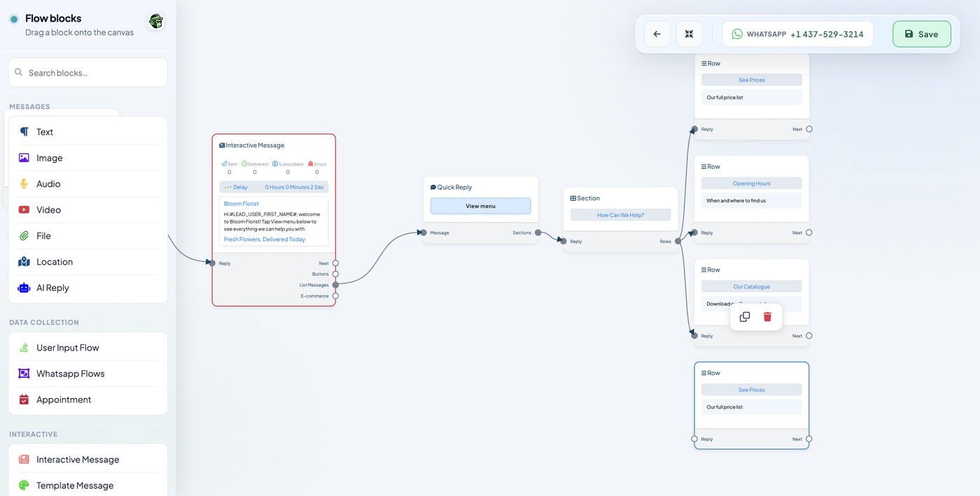The height and width of the screenshot is (496, 980).
Task: Open the user avatar in the sidebar header
Action: click(x=155, y=22)
